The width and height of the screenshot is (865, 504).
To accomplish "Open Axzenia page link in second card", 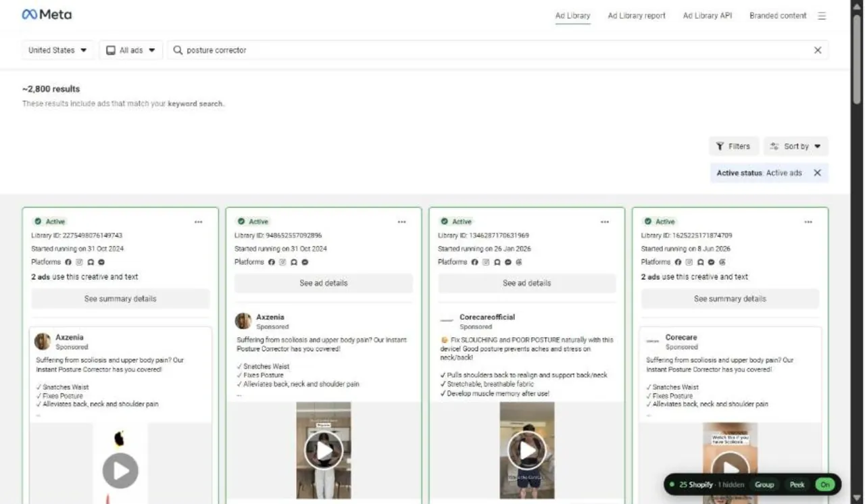I will point(270,317).
